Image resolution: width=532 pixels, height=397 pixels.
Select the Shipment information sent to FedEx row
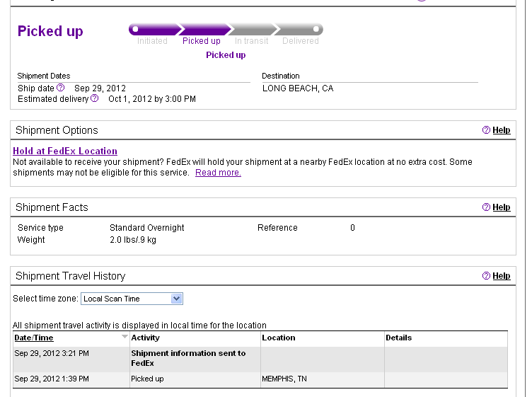(260, 359)
